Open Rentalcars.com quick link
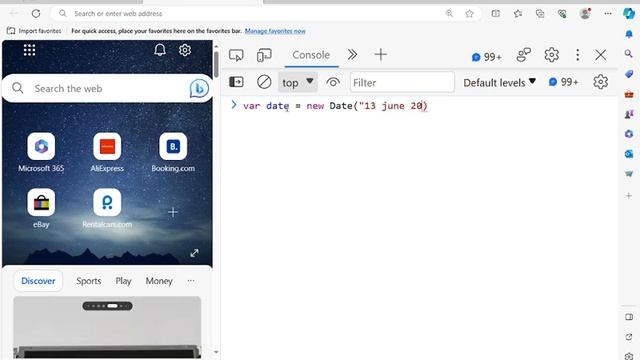 pyautogui.click(x=107, y=208)
